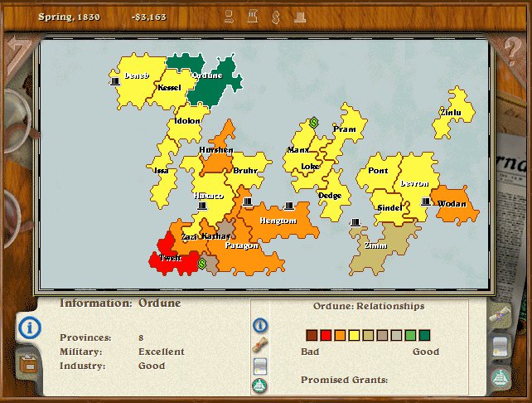Select Deneb on the map
This screenshot has height=403, width=532.
[137, 75]
